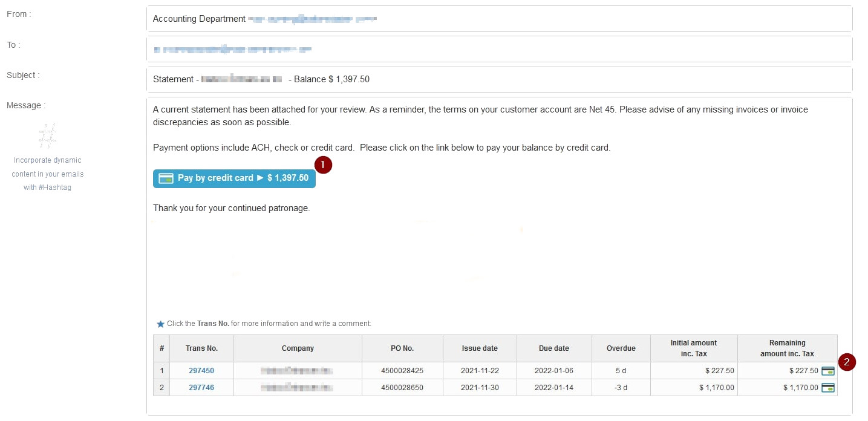The image size is (868, 421).
Task: Click the Incorporate dynamic content #Hashtag text
Action: (x=48, y=174)
